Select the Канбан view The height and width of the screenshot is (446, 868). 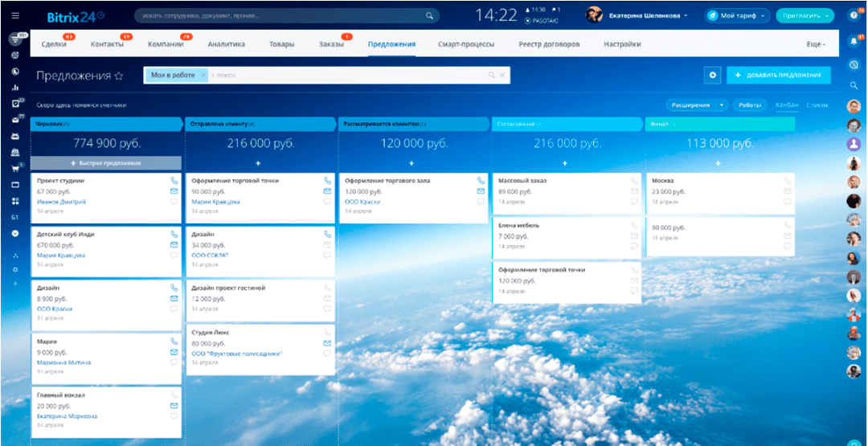point(786,105)
